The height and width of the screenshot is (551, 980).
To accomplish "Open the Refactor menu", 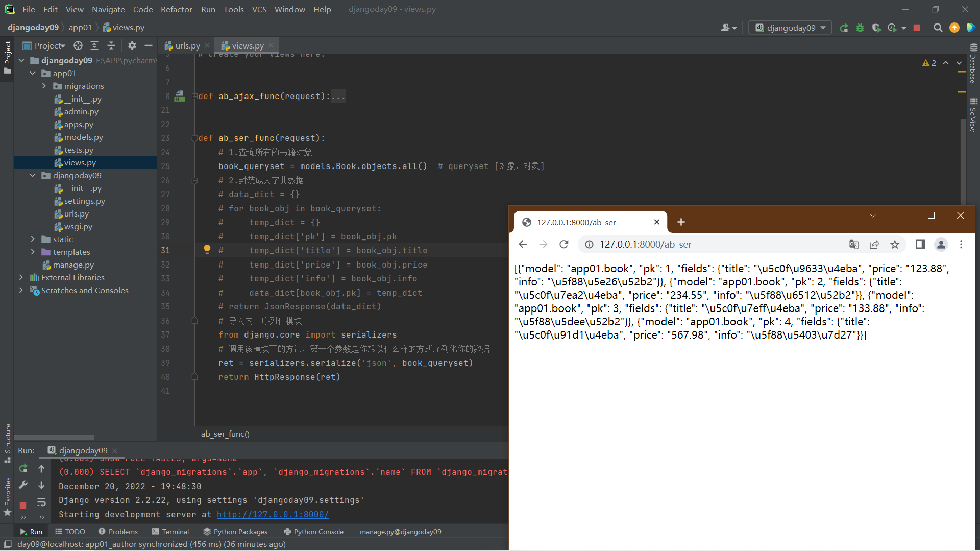I will (x=176, y=9).
